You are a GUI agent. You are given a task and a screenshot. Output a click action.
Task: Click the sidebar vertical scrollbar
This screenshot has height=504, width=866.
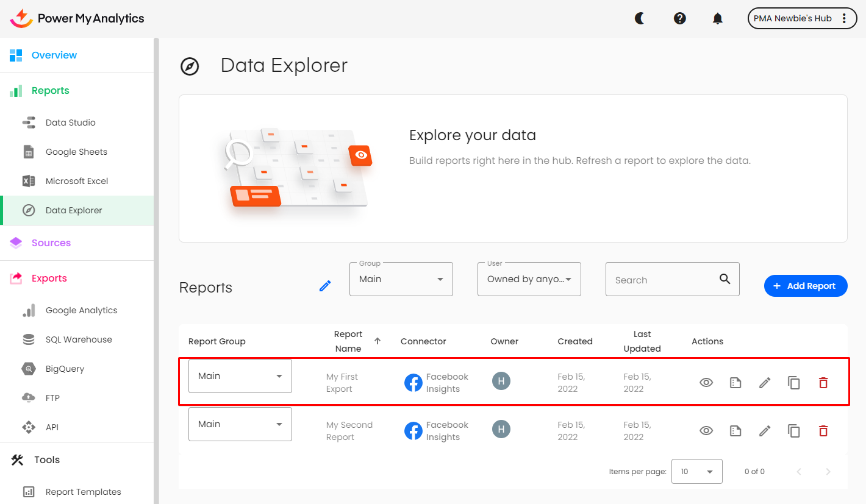[x=156, y=244]
